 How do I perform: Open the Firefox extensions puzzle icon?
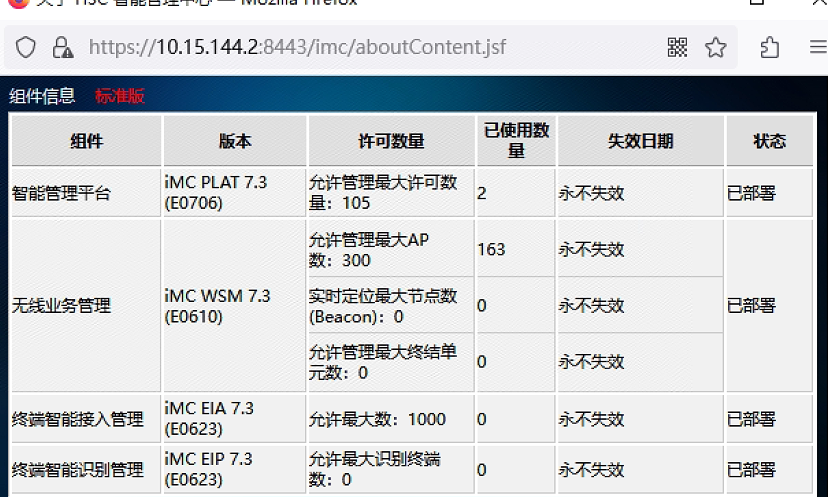coord(769,48)
